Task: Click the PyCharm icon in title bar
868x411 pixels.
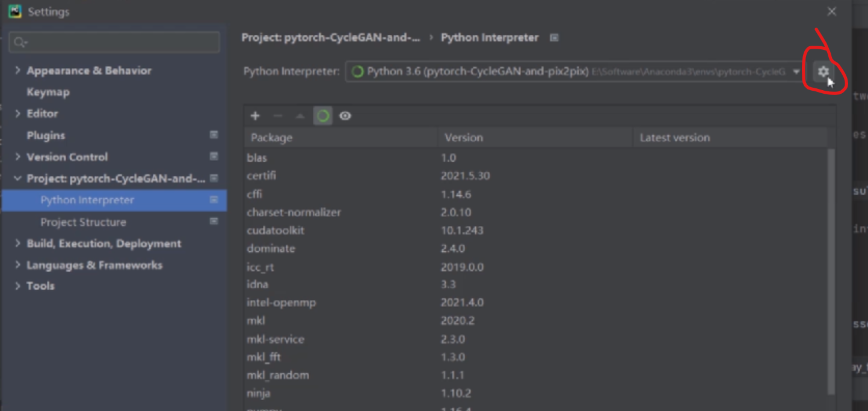Action: (x=15, y=11)
